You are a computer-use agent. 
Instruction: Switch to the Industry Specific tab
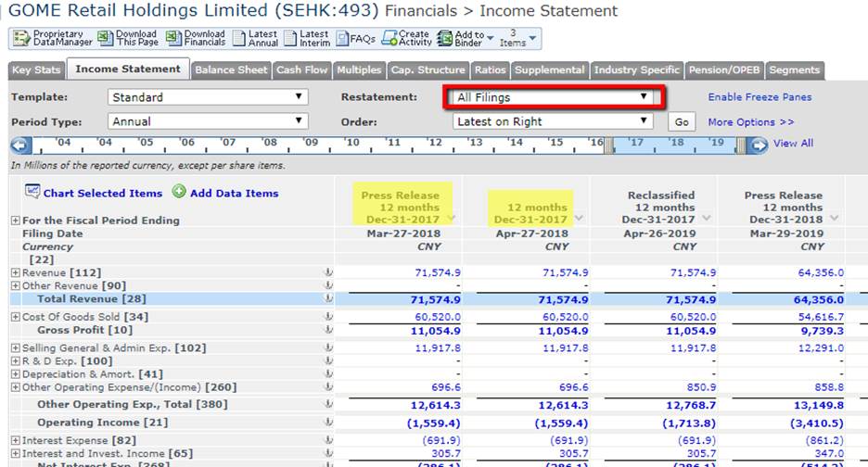point(636,70)
